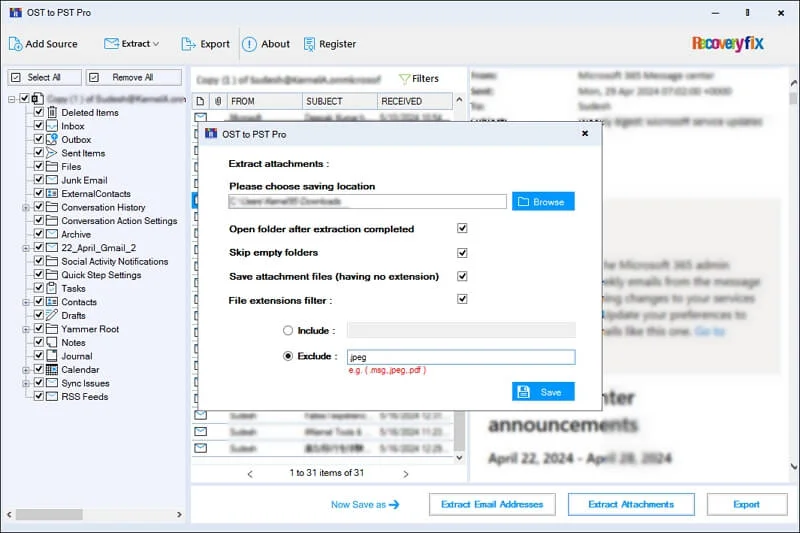Go to previous page of email list

point(250,474)
